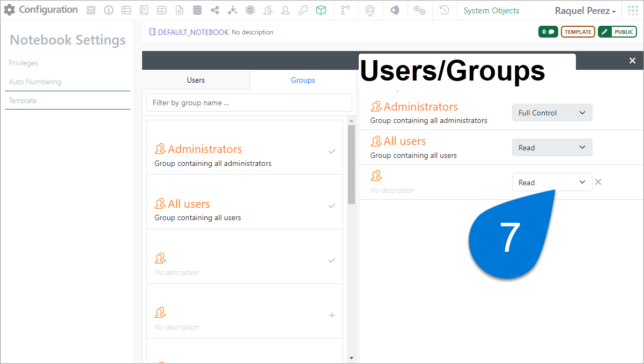Click the database stack icon
The image size is (644, 364).
197,10
